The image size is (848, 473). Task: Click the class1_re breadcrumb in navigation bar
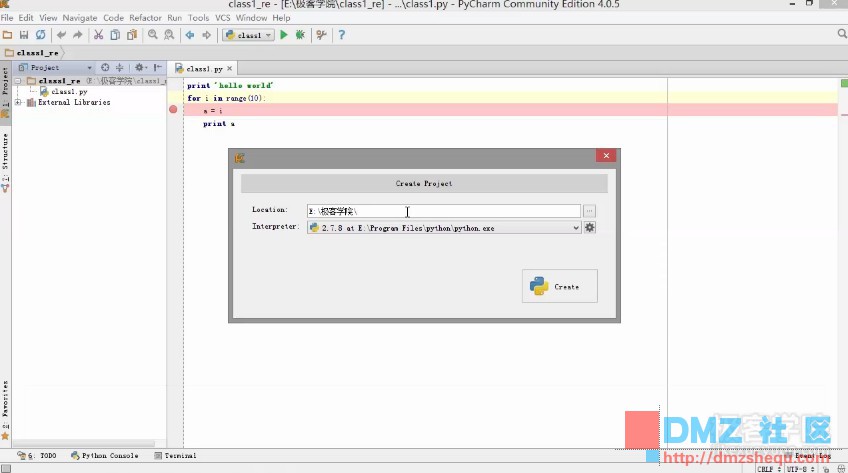click(32, 53)
